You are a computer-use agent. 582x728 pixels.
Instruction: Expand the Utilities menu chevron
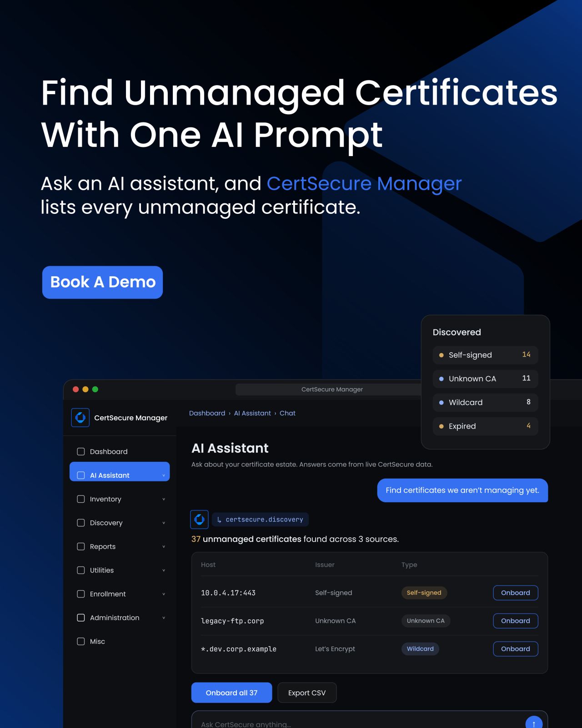pyautogui.click(x=164, y=570)
